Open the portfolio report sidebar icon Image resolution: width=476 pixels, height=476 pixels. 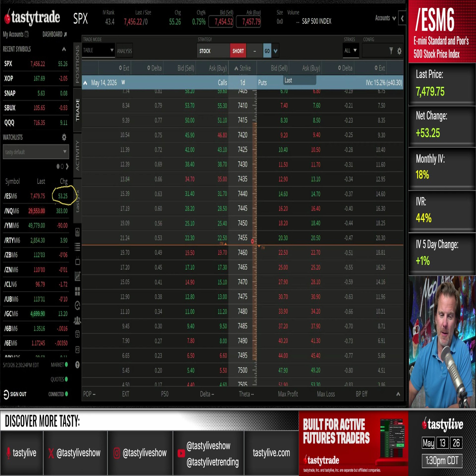pos(77,232)
